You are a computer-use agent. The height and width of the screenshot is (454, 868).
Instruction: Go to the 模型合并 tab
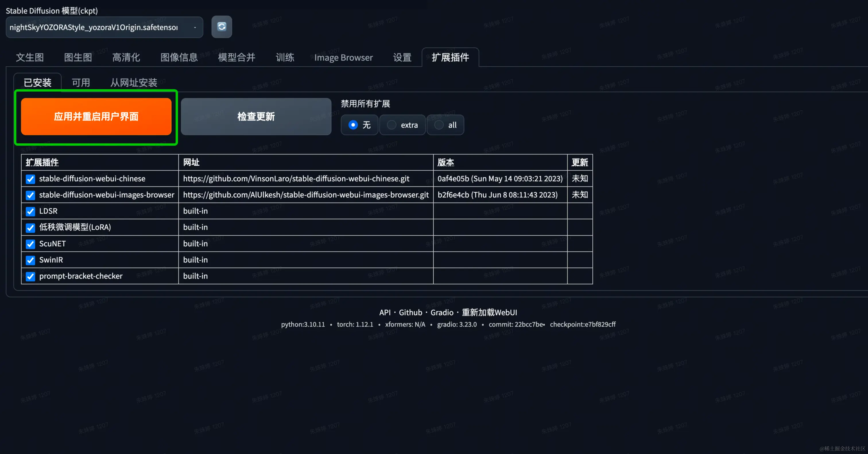click(237, 57)
